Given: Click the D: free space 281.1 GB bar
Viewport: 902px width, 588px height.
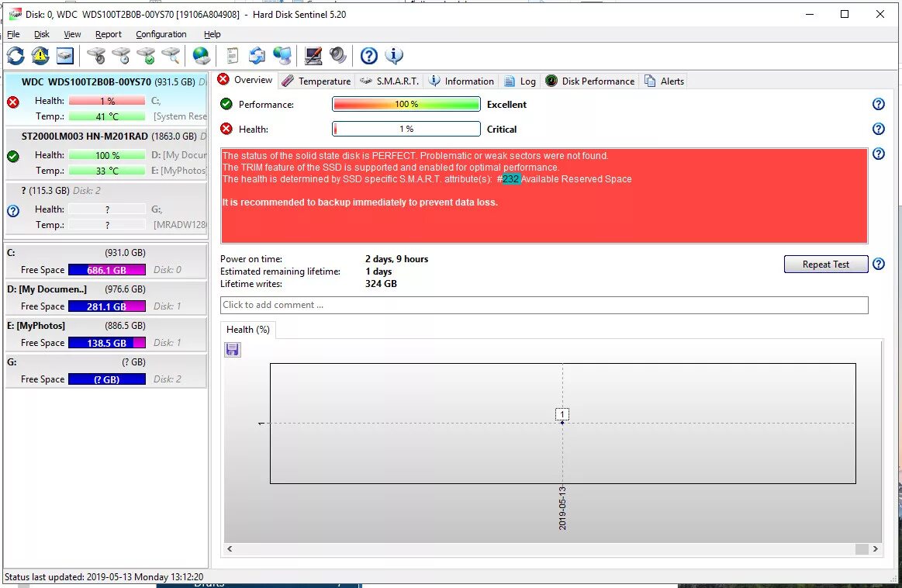Looking at the screenshot, I should pyautogui.click(x=107, y=306).
